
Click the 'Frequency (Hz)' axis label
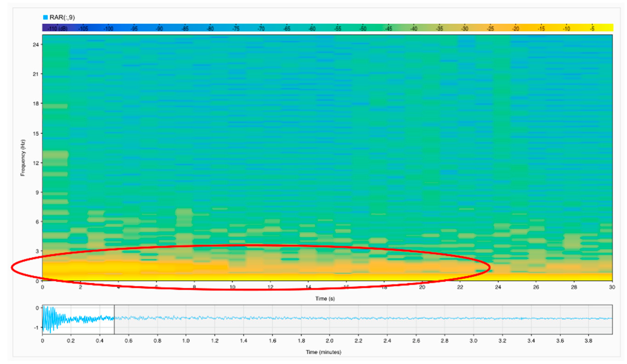(x=23, y=158)
